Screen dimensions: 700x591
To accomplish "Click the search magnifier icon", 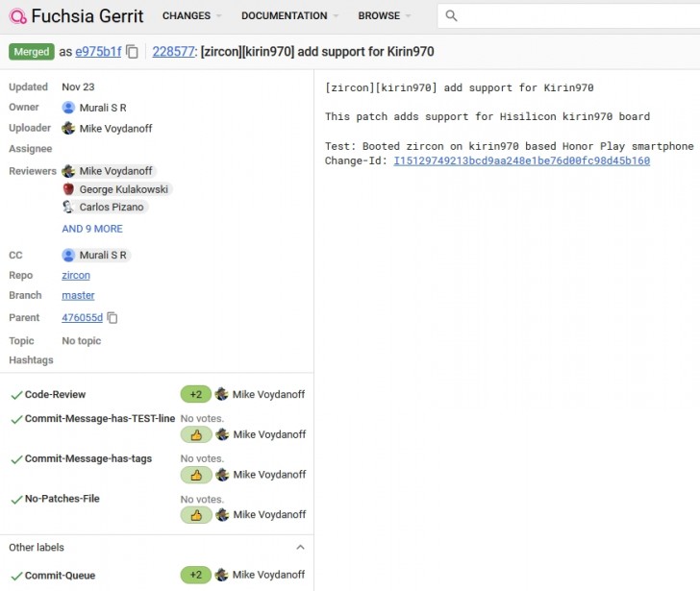I will pyautogui.click(x=452, y=16).
